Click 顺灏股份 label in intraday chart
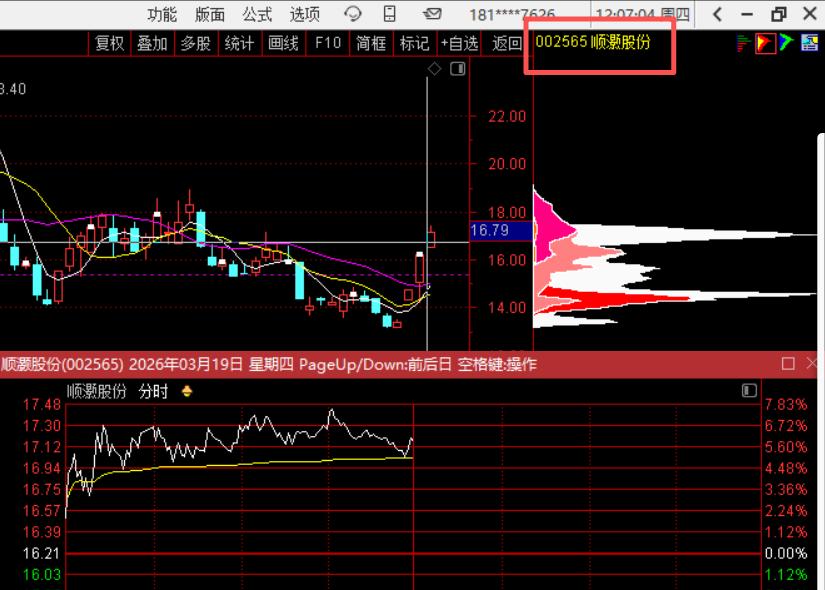The width and height of the screenshot is (825, 590). (x=97, y=392)
